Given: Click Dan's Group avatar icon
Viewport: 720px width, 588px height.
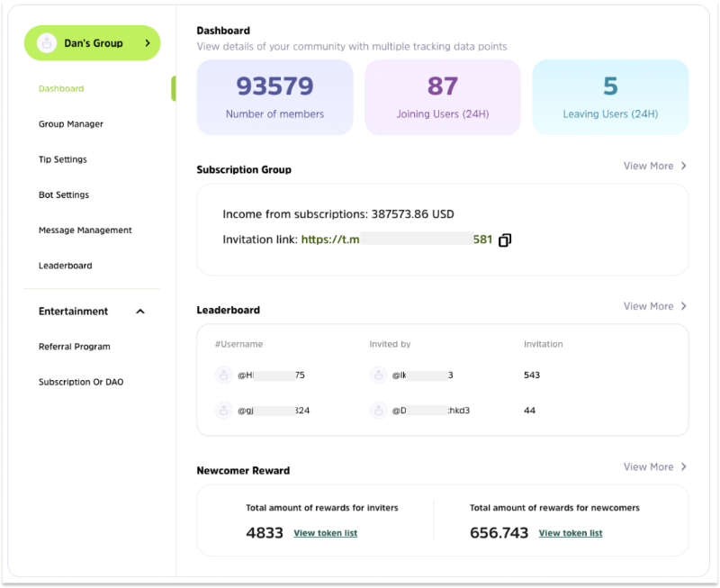Looking at the screenshot, I should pos(46,42).
